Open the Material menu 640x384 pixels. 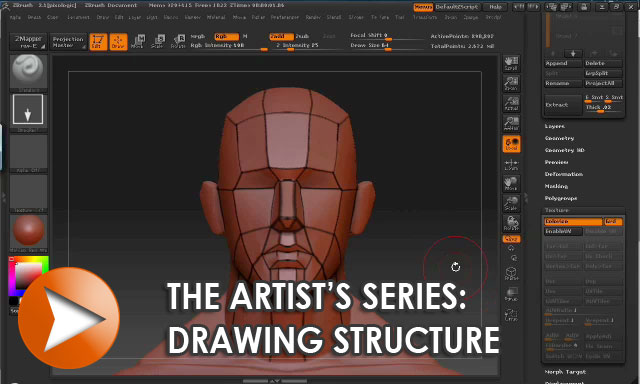tap(216, 18)
